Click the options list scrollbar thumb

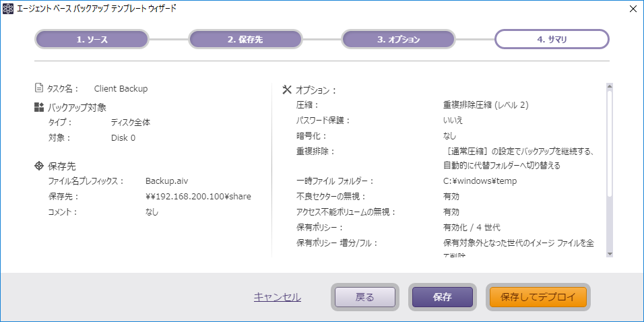tap(609, 143)
